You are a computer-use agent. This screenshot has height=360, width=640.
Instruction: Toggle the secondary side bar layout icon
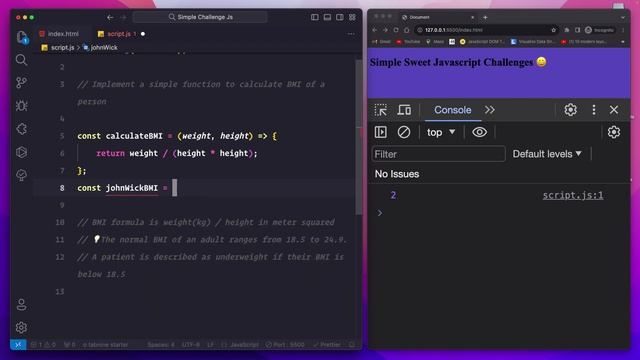[340, 17]
